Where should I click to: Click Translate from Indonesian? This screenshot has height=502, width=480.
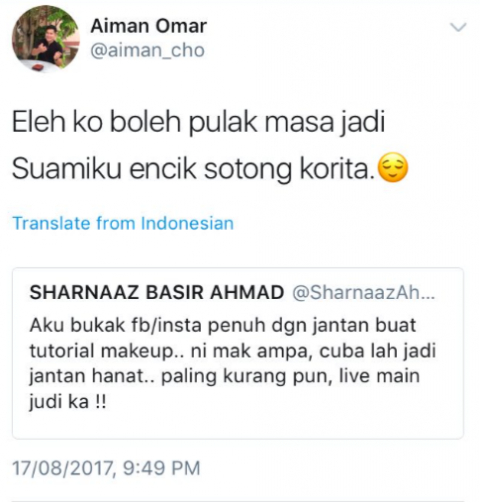tap(123, 223)
